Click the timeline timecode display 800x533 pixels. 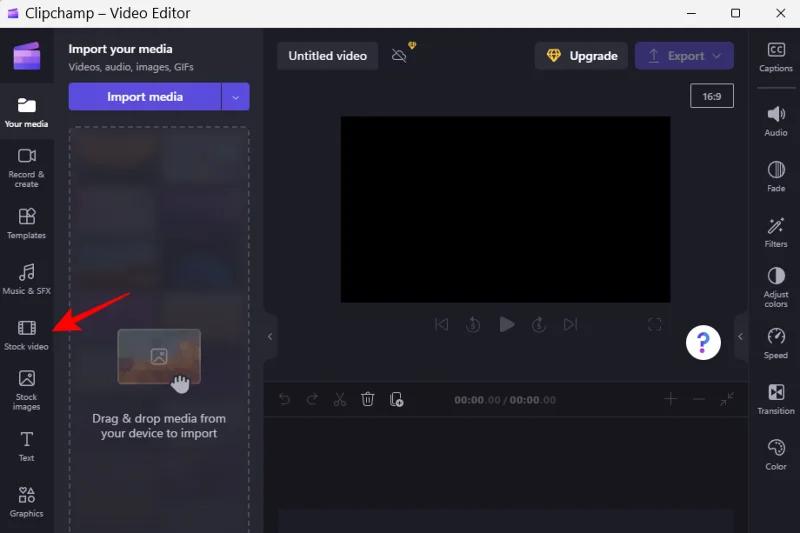pos(505,400)
